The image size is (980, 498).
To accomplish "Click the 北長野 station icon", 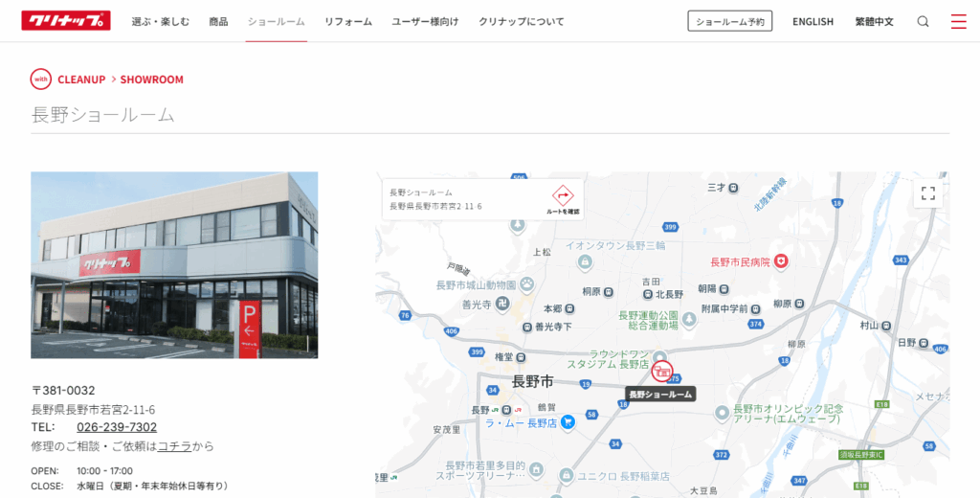I will (x=648, y=294).
